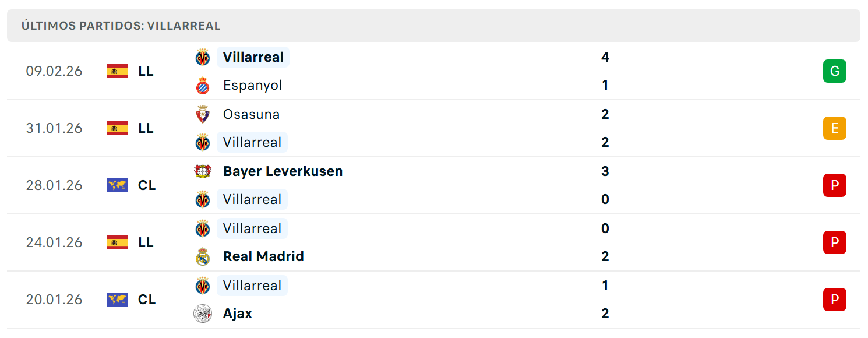The image size is (868, 338).
Task: Click Spain flag on the 31.01.26 match
Action: click(x=118, y=128)
